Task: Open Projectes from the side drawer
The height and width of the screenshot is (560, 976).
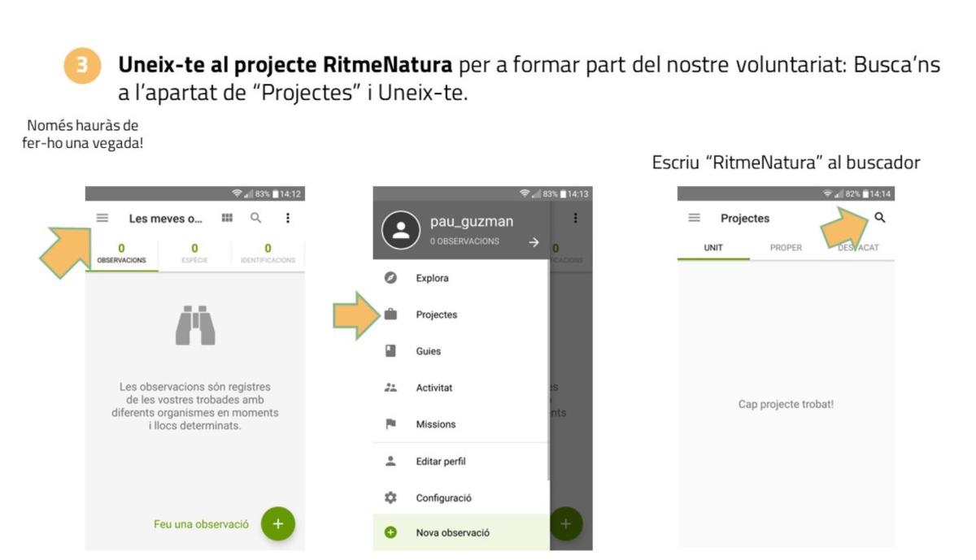Action: pos(436,315)
